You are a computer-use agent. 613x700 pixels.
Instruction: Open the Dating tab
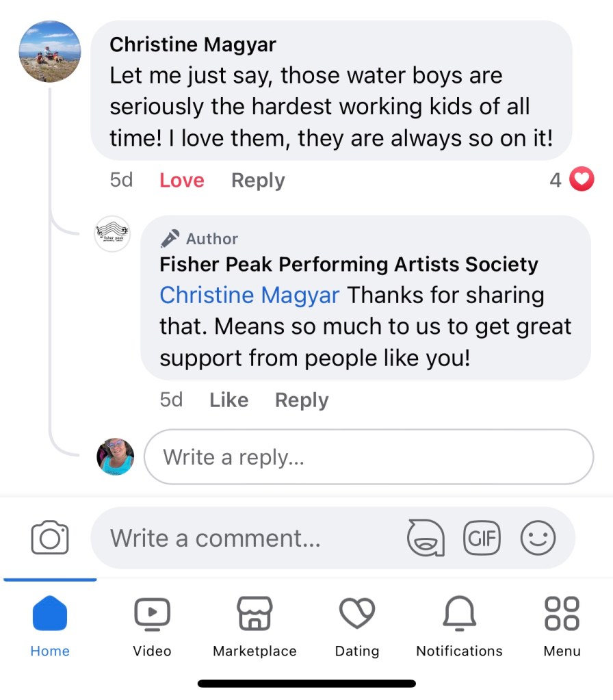[357, 625]
